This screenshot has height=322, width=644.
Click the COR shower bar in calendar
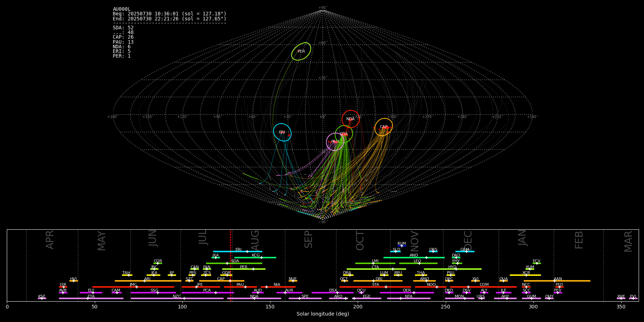coord(158,263)
